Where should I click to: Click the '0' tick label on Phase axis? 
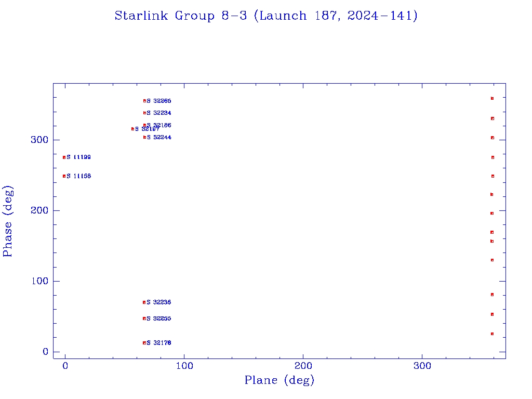point(46,352)
